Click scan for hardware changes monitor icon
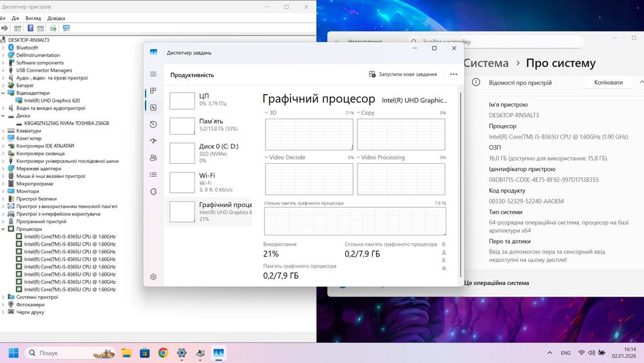Image resolution: width=644 pixels, height=363 pixels. (66, 28)
